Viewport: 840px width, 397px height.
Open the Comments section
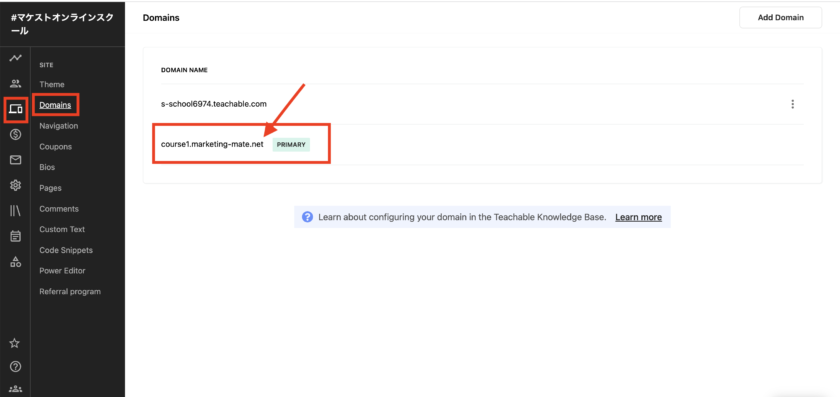click(59, 209)
